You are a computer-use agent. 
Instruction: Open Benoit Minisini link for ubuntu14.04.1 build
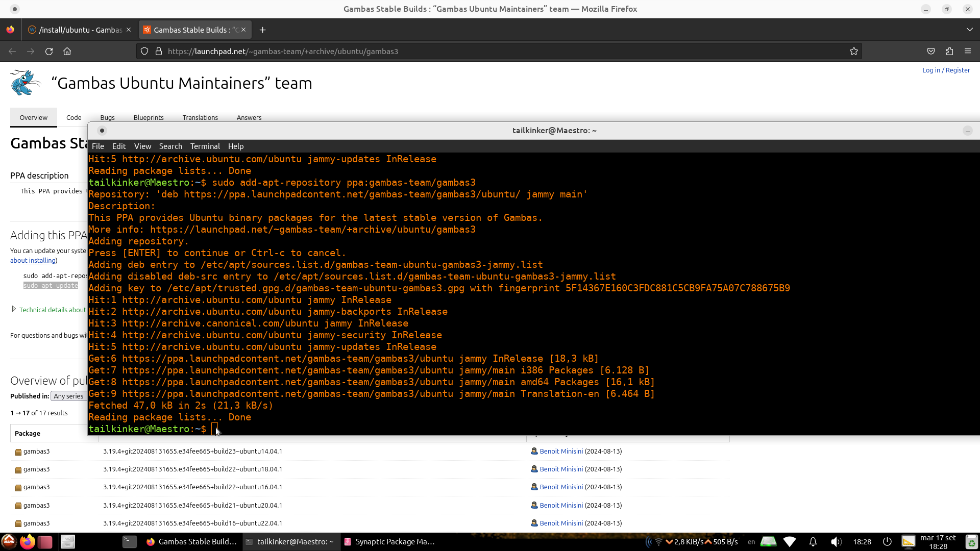[561, 451]
